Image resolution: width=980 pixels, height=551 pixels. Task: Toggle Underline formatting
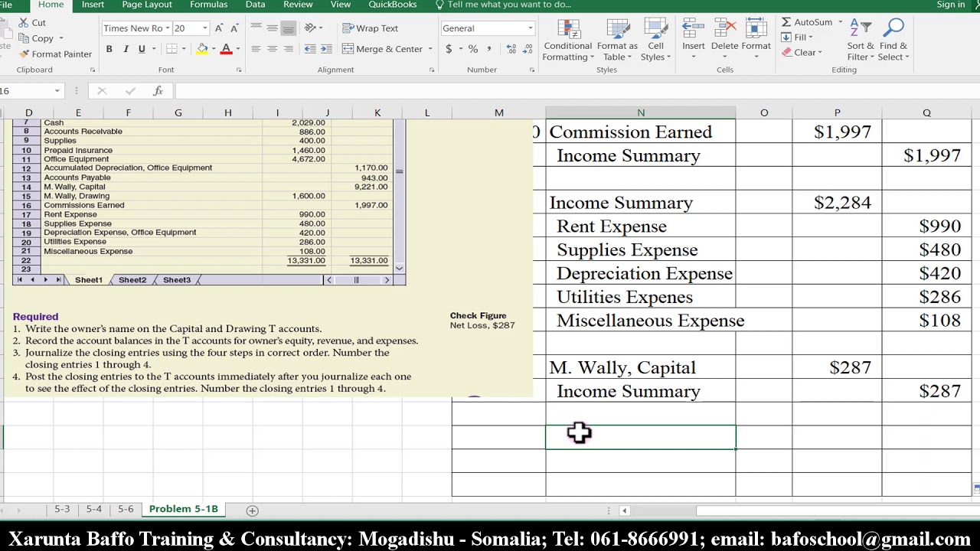click(142, 49)
